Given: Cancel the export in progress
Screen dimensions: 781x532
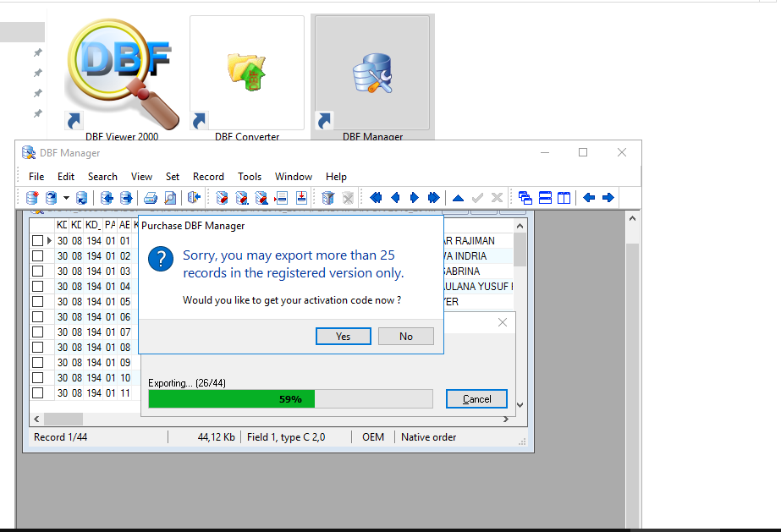Looking at the screenshot, I should pos(476,399).
